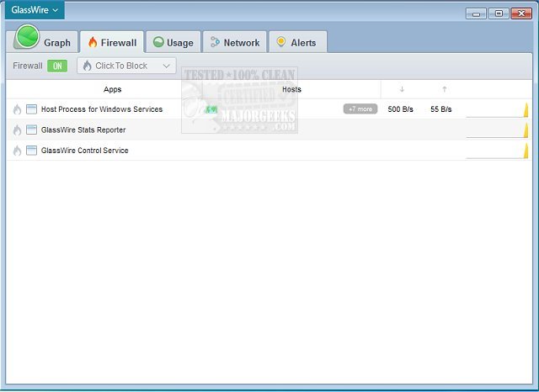
Task: Select GlassWire Stats Reporter row text
Action: pos(83,130)
